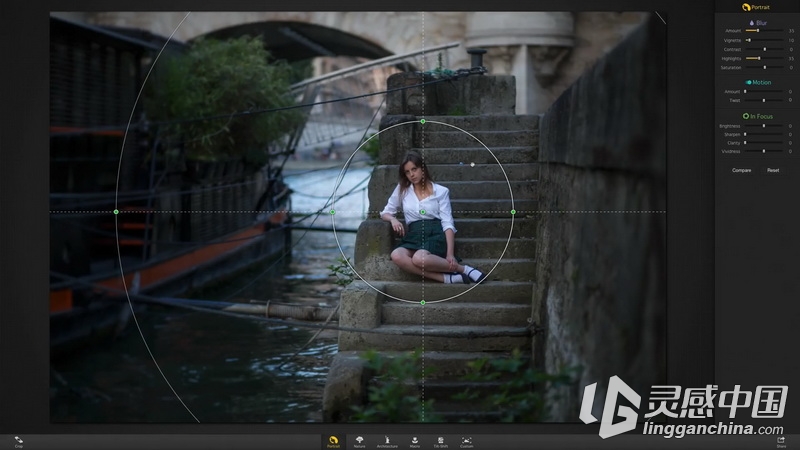Switch to Nature mode

[359, 442]
